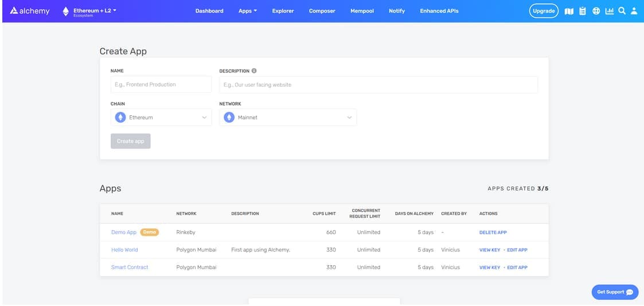Delete the Demo App

click(x=493, y=233)
